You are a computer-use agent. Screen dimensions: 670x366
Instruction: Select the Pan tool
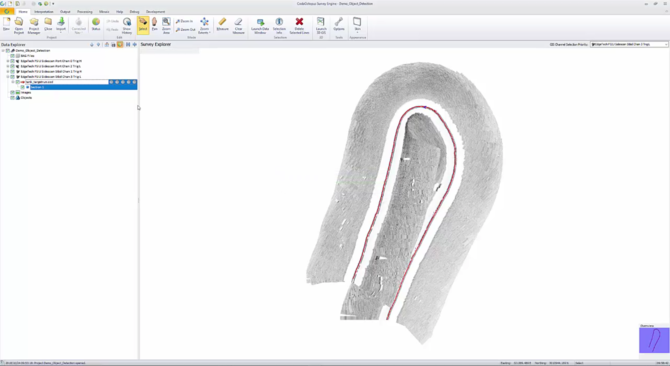pyautogui.click(x=155, y=25)
